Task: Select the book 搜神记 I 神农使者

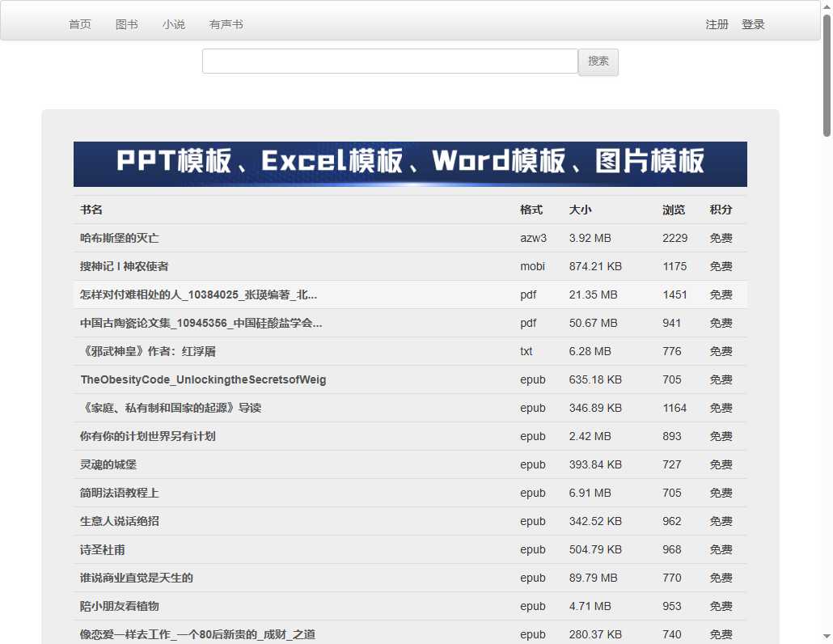Action: 124,266
